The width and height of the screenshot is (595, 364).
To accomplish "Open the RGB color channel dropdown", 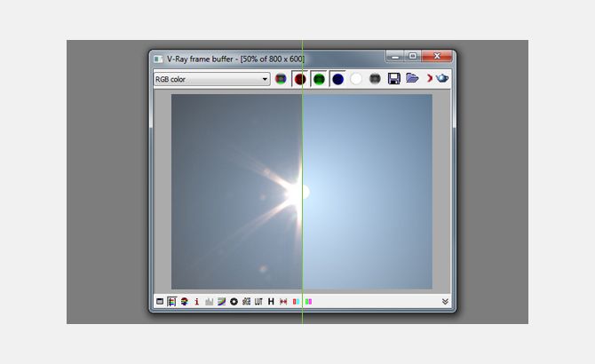I will 211,79.
